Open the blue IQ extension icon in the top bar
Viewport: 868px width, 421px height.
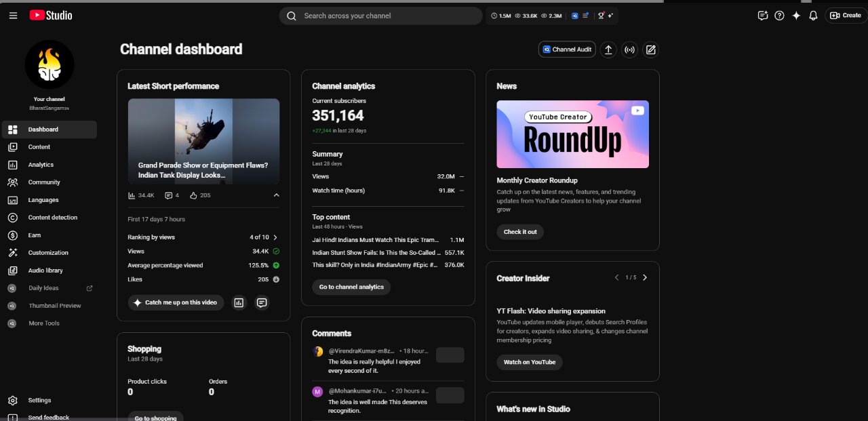(574, 16)
